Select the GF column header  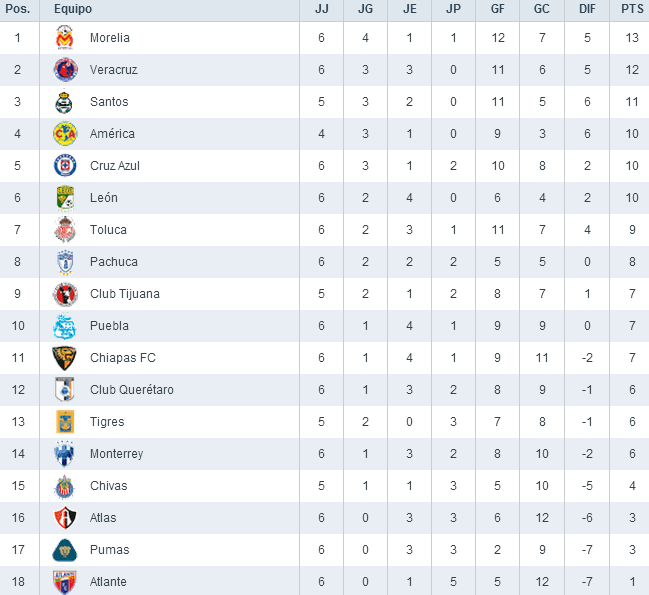pos(497,8)
